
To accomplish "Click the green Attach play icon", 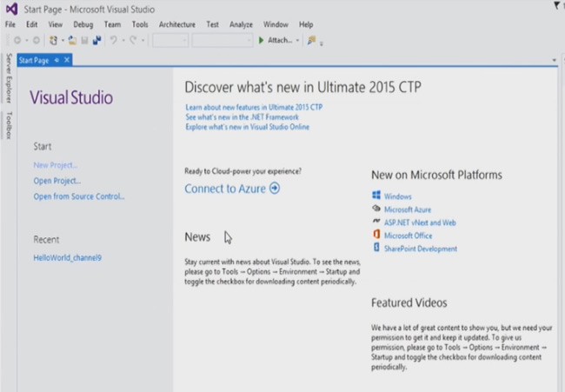I will pyautogui.click(x=262, y=40).
